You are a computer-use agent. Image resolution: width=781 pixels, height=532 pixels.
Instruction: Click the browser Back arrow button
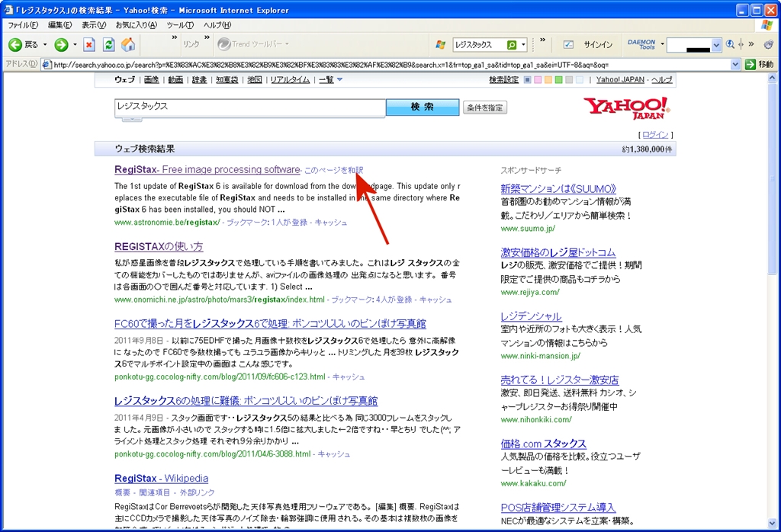pos(14,45)
